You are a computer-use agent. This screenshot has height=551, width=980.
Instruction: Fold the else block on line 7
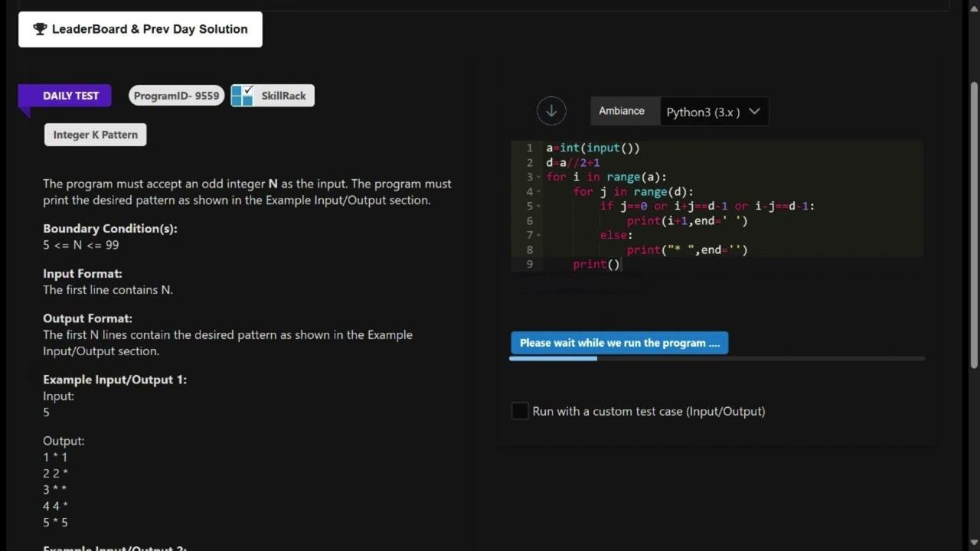pos(539,236)
